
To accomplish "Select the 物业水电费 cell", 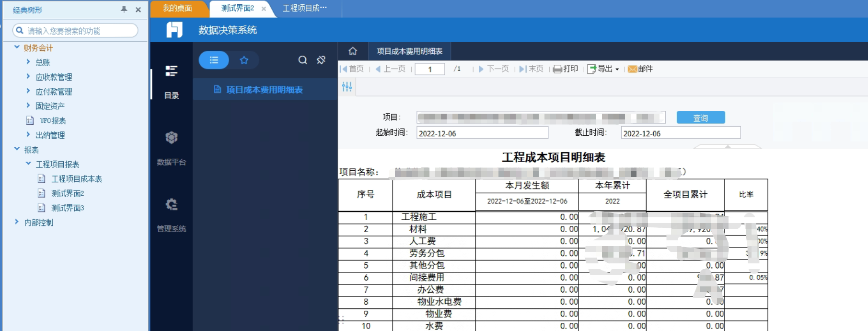I will click(x=434, y=302).
